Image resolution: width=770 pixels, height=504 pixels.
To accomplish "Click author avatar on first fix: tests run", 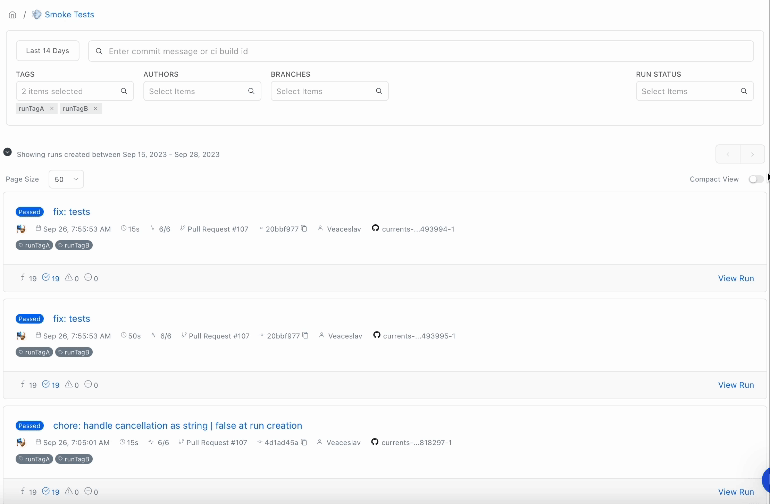I will tap(21, 229).
